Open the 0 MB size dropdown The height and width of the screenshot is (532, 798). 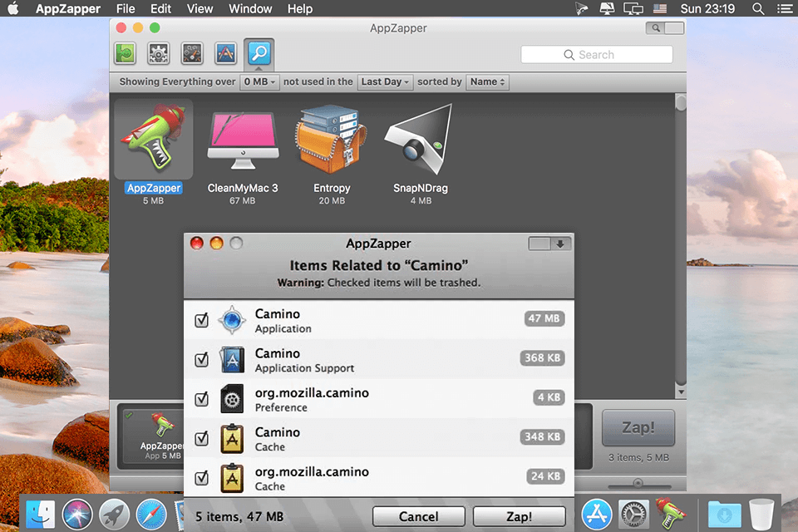click(x=259, y=82)
